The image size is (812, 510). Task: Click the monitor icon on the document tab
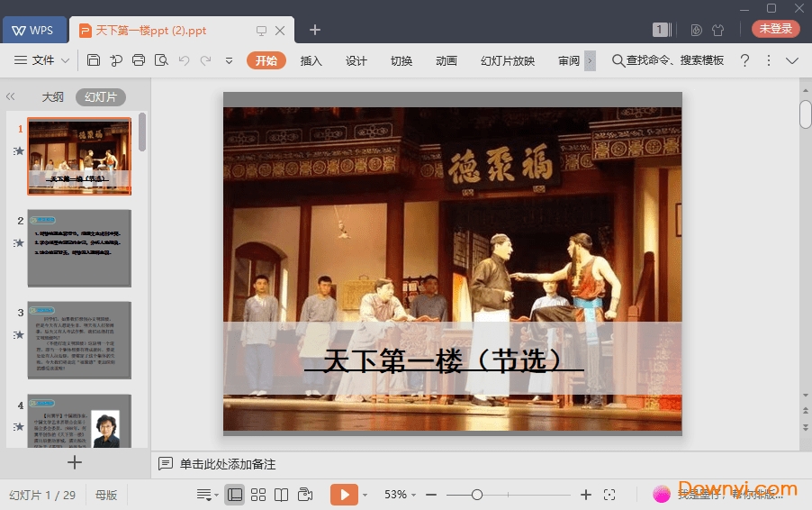tap(262, 31)
